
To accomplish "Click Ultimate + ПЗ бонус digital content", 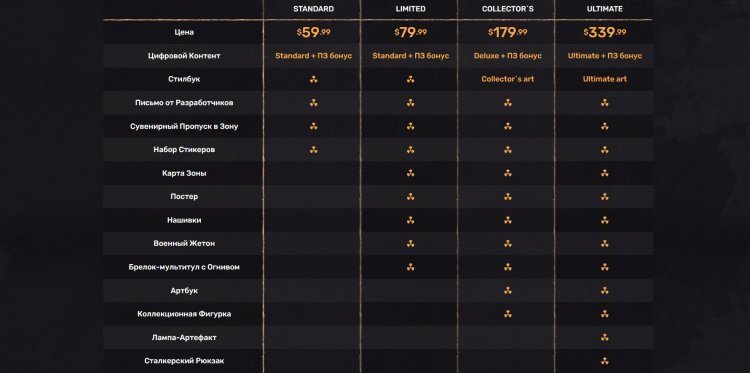I will 605,56.
